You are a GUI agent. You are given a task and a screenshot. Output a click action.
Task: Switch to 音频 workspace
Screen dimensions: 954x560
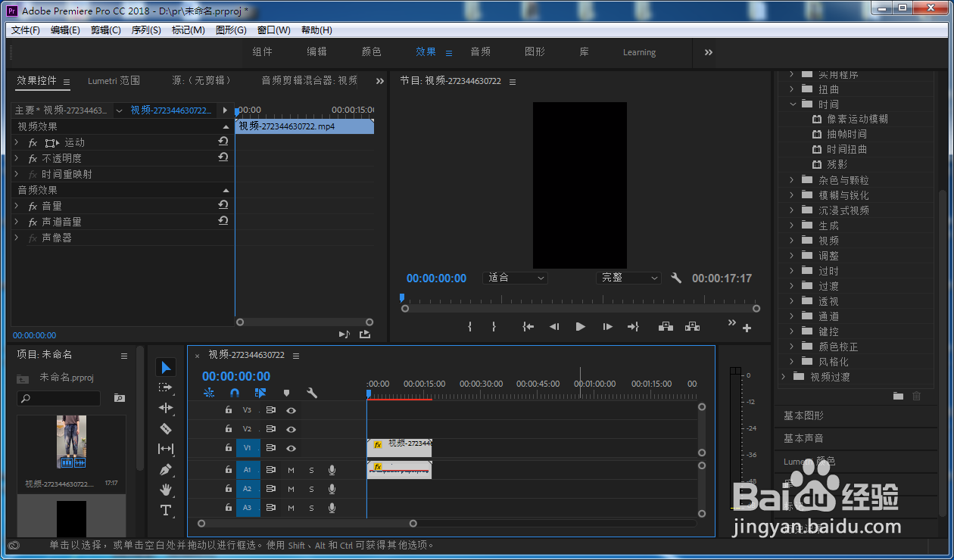click(481, 52)
